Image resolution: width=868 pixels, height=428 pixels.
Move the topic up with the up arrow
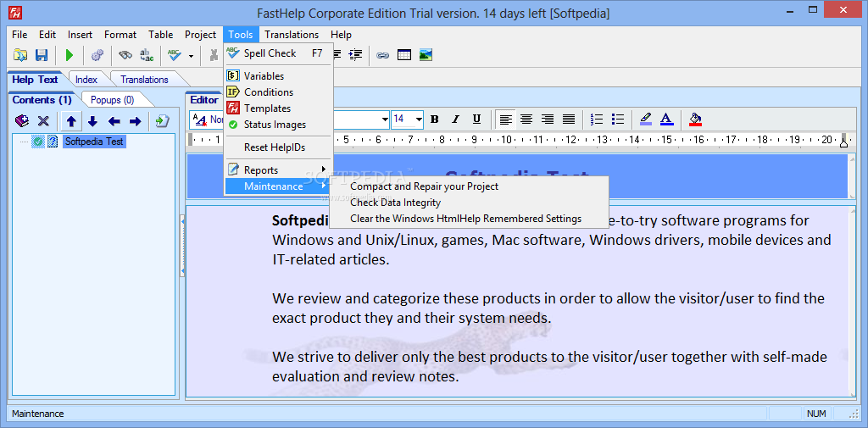point(71,121)
